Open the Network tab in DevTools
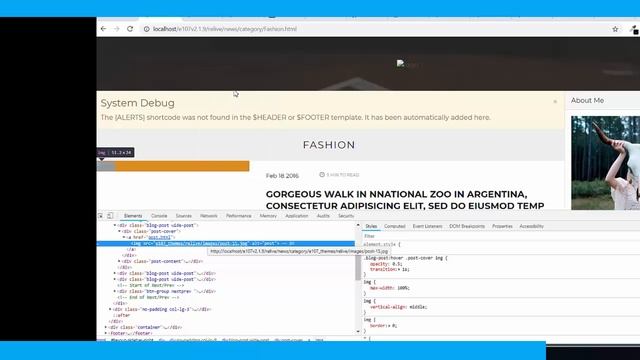640x360 pixels. pos(209,216)
